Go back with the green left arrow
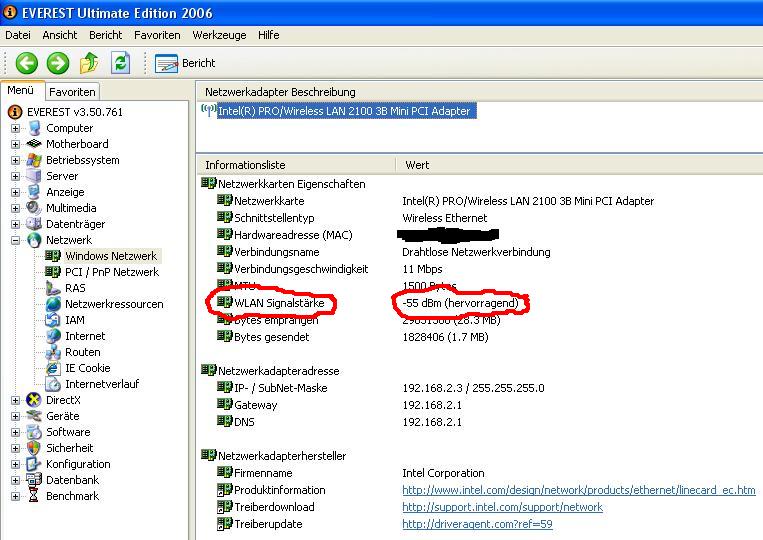The width and height of the screenshot is (763, 540). (x=27, y=63)
